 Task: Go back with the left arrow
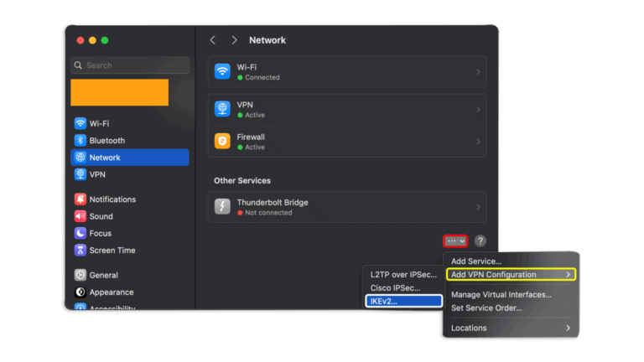click(x=212, y=40)
